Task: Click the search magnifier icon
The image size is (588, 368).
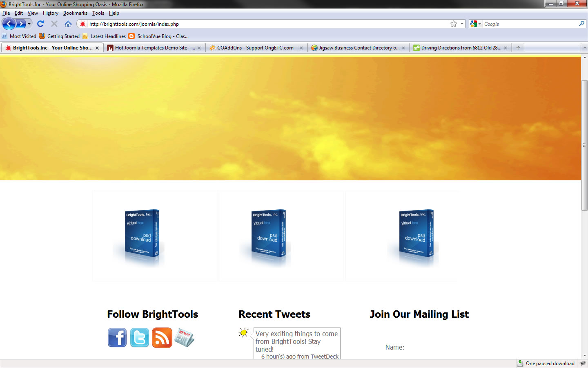Action: point(581,24)
